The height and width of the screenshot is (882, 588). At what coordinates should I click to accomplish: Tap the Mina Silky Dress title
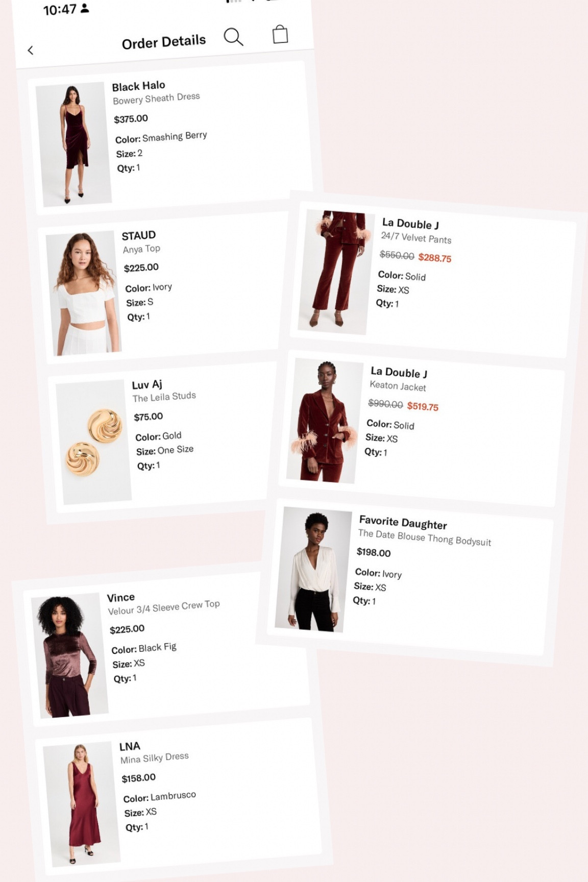155,758
